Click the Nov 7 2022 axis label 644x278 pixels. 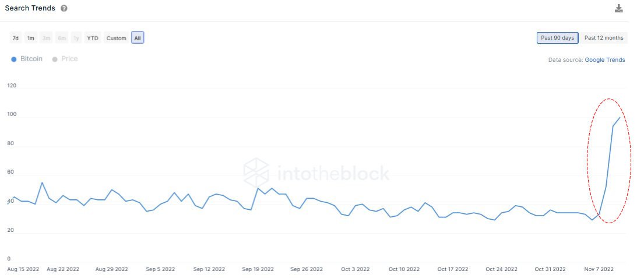[x=599, y=269]
